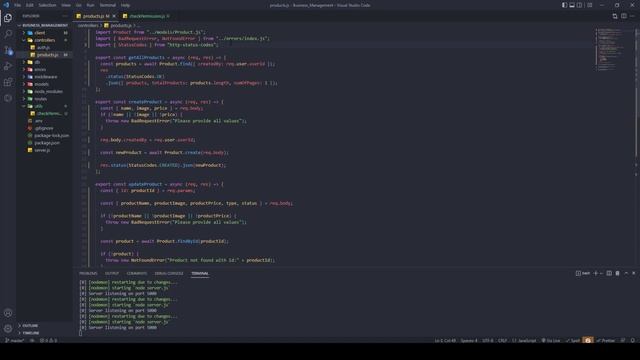Image resolution: width=640 pixels, height=360 pixels.
Task: Collapse the utils folder
Action: pos(44,106)
